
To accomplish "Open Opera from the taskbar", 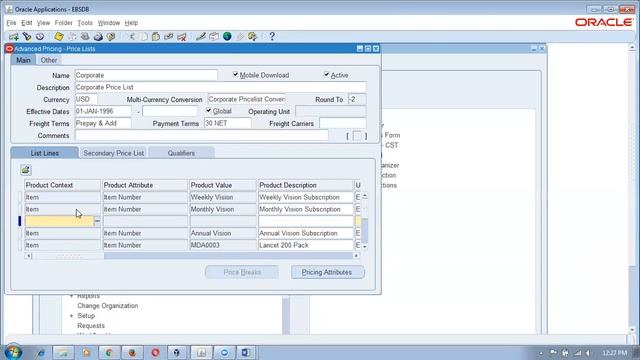I will [x=155, y=352].
